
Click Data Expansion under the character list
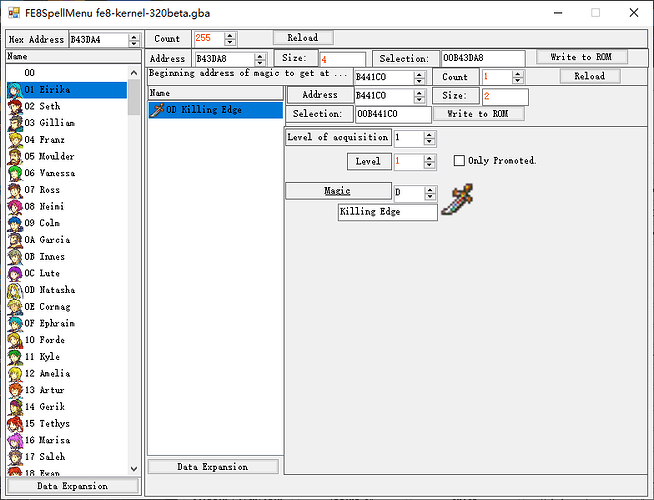73,486
